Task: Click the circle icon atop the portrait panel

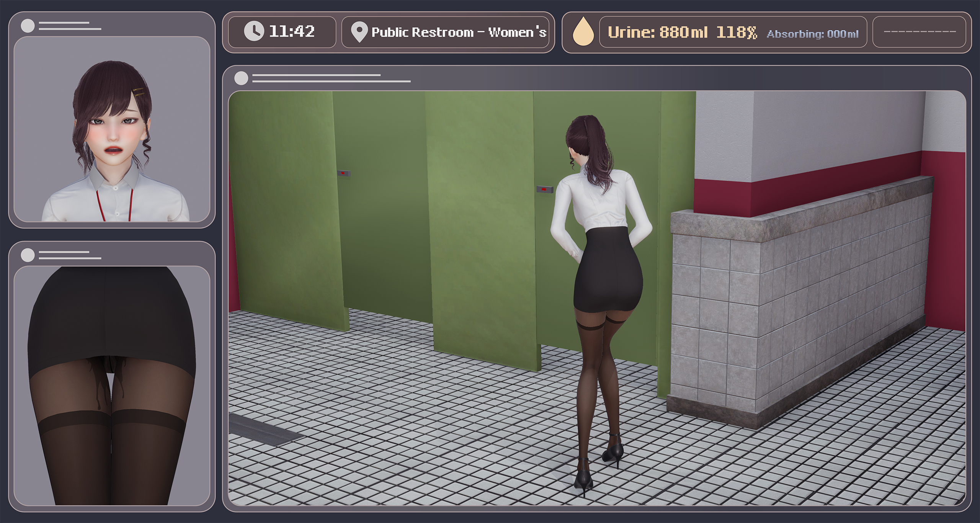Action: (28, 26)
